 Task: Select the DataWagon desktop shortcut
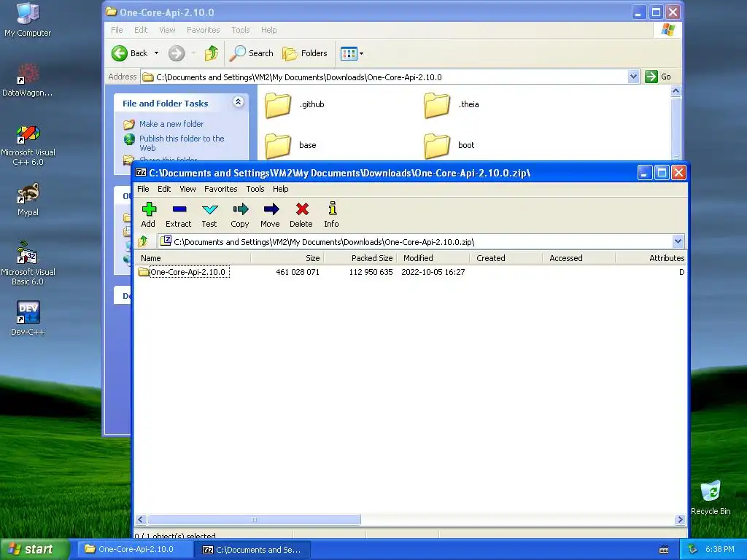[x=28, y=80]
